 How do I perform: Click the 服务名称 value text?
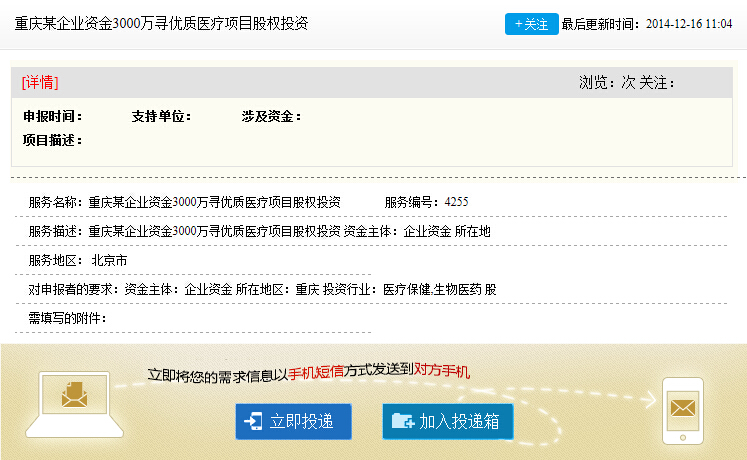pyautogui.click(x=214, y=202)
